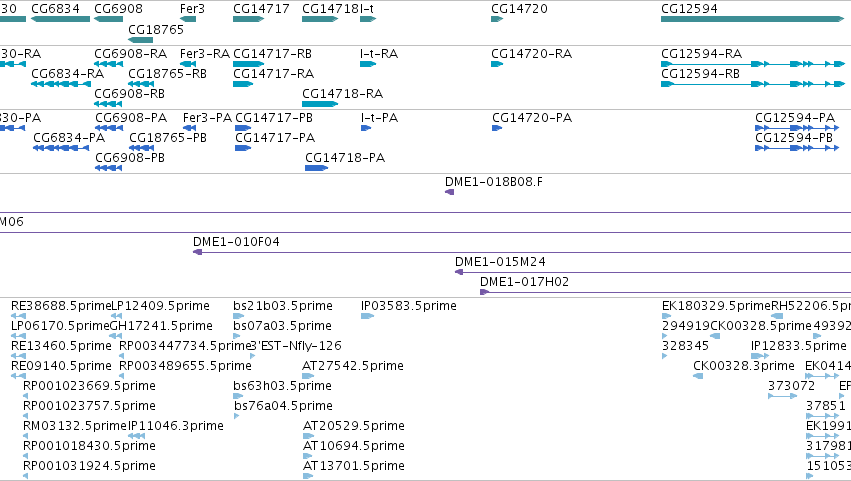851x481 pixels.
Task: Click the CG14718-PA protein label
Action: [x=345, y=158]
